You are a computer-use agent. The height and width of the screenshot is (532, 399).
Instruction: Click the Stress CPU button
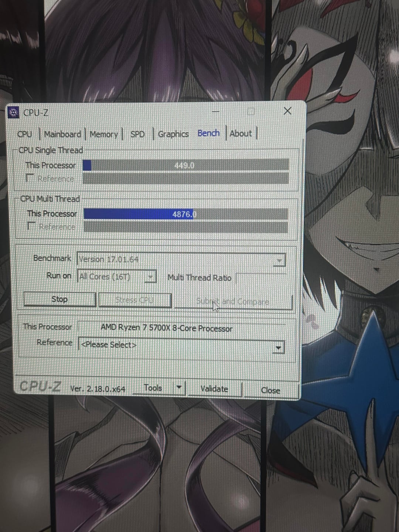point(135,300)
